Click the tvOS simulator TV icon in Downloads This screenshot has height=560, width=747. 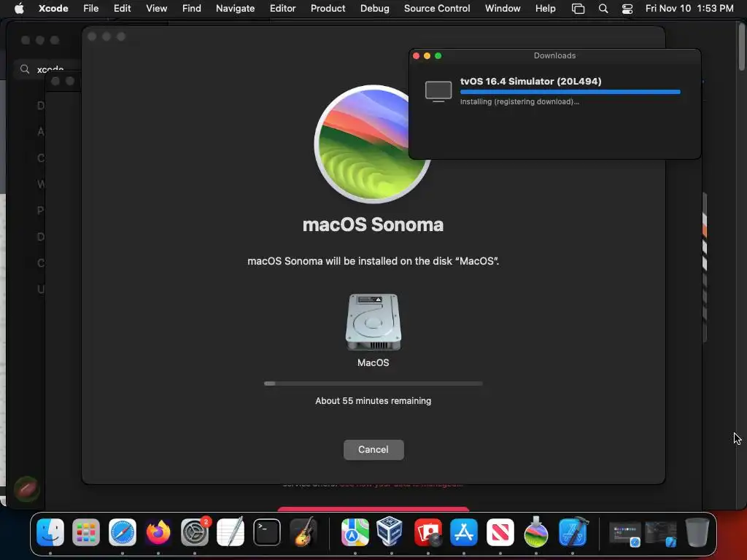coord(438,91)
